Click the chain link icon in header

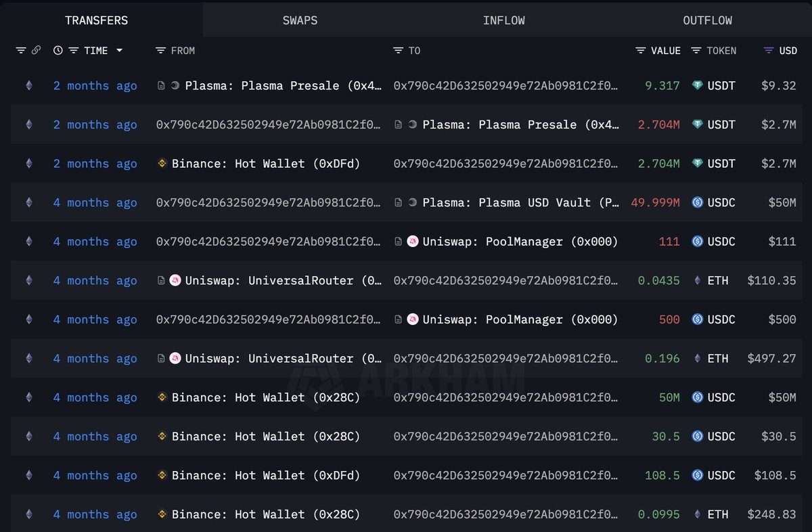point(36,51)
